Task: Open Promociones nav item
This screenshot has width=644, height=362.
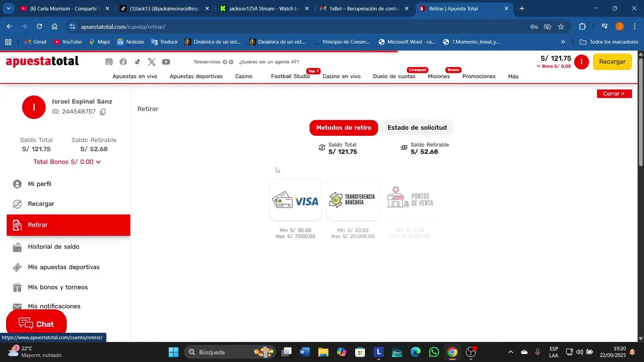Action: [x=479, y=76]
